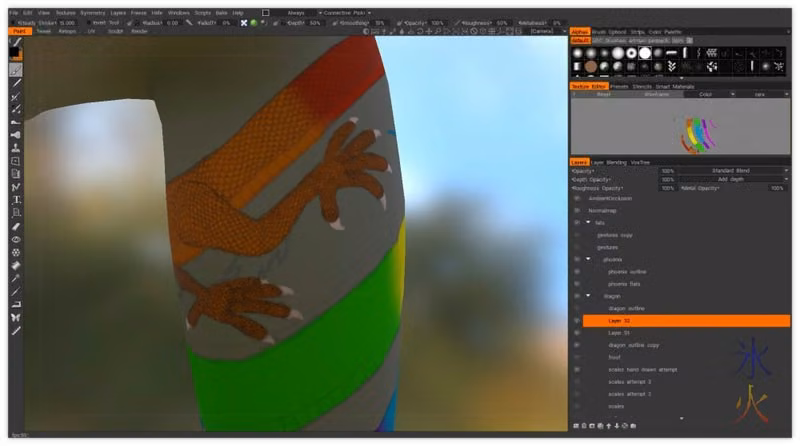The height and width of the screenshot is (446, 800).
Task: Toggle visibility of dragon outline copy layer
Action: (577, 345)
